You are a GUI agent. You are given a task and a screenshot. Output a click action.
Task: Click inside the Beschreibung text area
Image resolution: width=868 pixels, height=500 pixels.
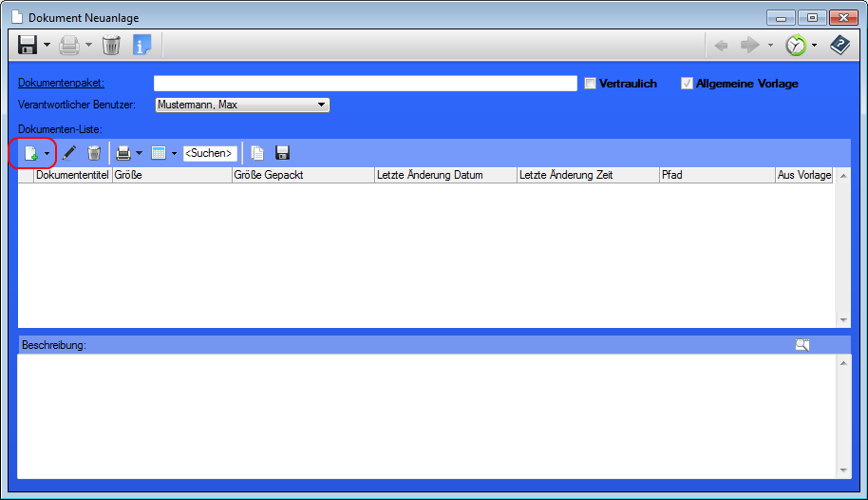(427, 415)
